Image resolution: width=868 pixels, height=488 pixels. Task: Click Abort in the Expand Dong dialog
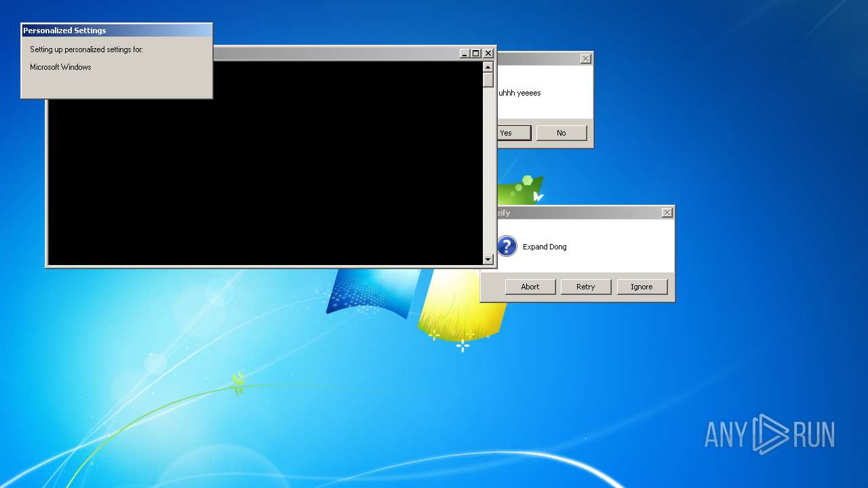[x=530, y=287]
